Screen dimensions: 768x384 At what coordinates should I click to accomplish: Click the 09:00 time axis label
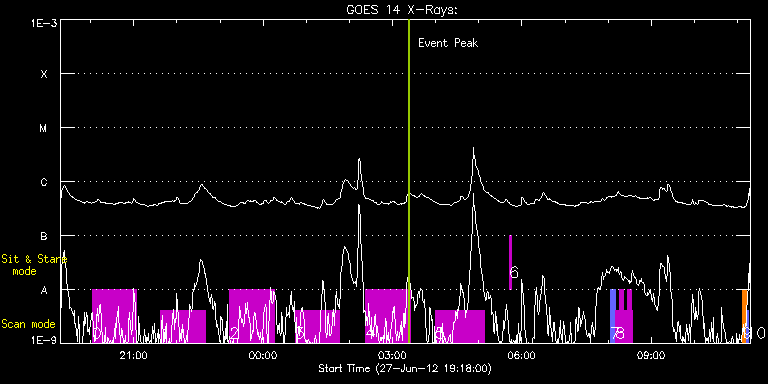[x=651, y=354]
